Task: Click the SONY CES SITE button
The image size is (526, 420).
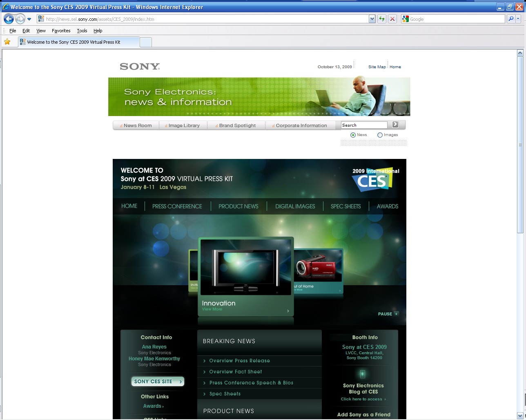Action: click(x=158, y=382)
